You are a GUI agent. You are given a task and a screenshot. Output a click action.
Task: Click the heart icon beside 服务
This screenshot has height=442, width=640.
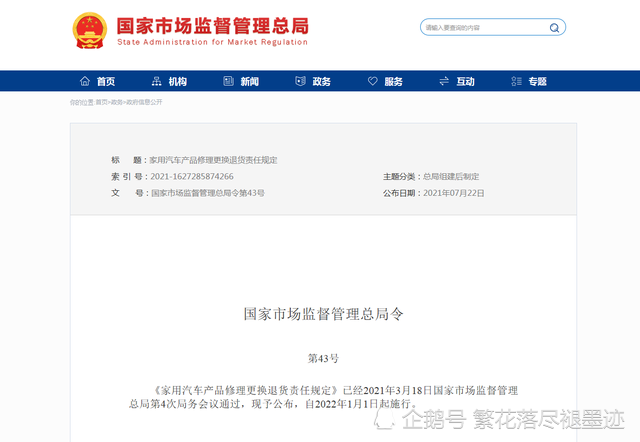click(x=373, y=81)
